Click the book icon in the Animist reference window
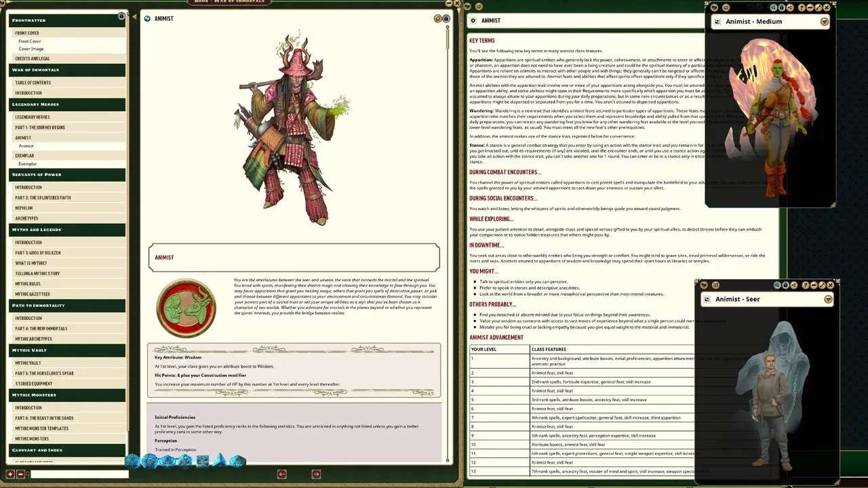The width and height of the screenshot is (868, 488). (x=479, y=6)
